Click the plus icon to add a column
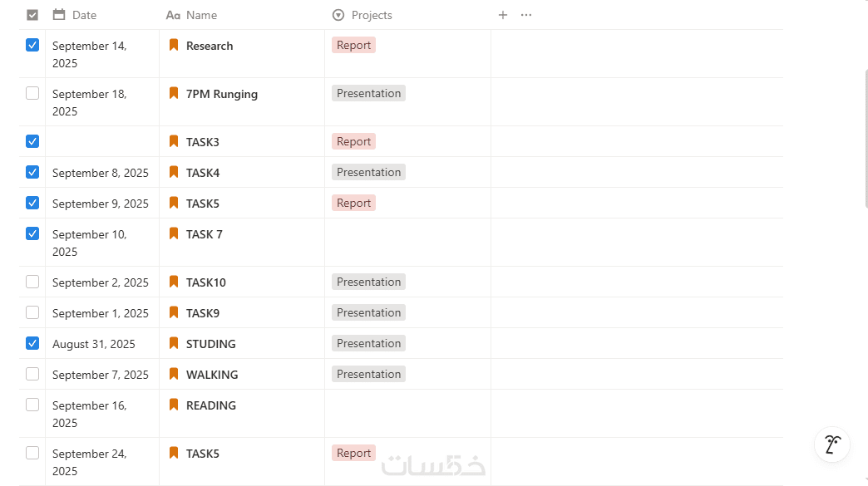The width and height of the screenshot is (868, 486). [502, 15]
